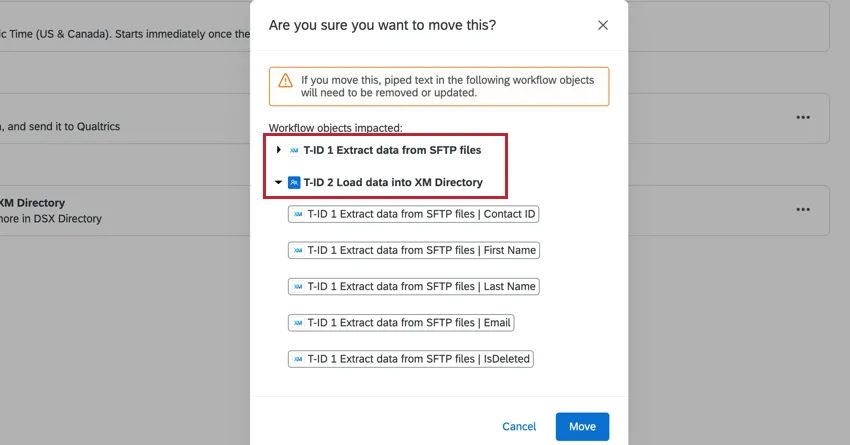Click XM icon in the First Name chip

(x=298, y=250)
